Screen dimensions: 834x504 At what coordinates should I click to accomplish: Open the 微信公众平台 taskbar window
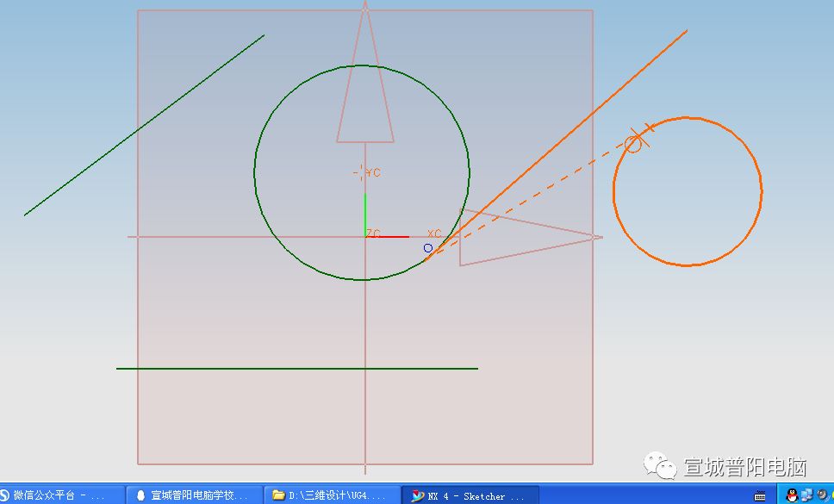(x=62, y=495)
